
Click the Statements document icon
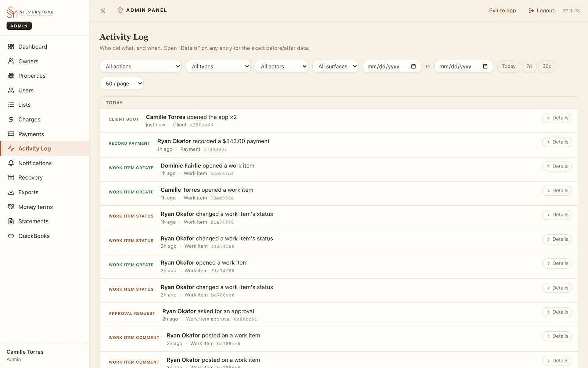(x=11, y=221)
